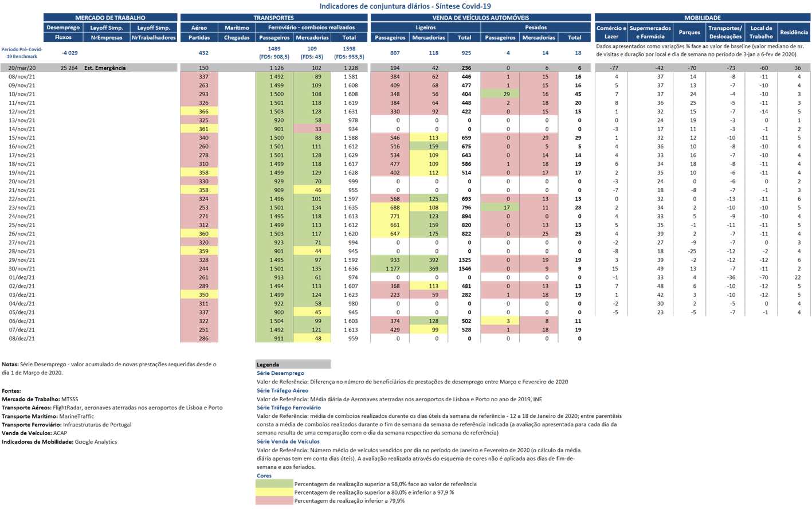Click benchmark rail total 1598
The width and height of the screenshot is (812, 509).
pyautogui.click(x=348, y=49)
